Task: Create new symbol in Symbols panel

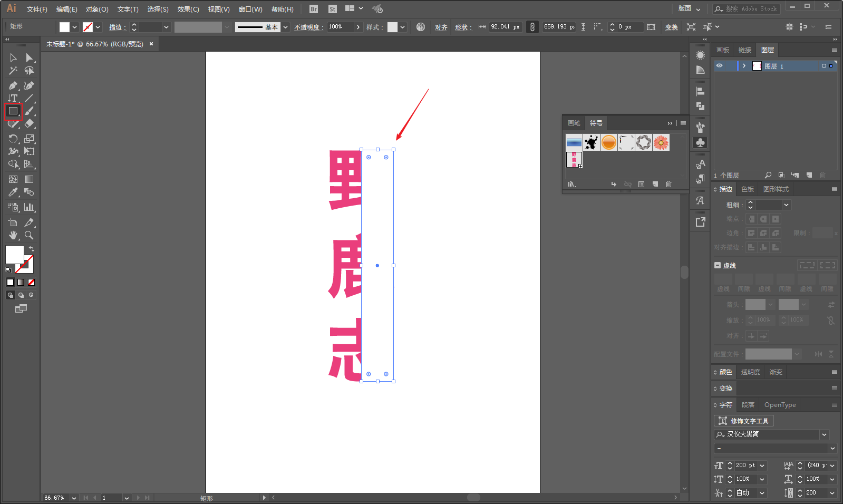Action: click(x=655, y=184)
